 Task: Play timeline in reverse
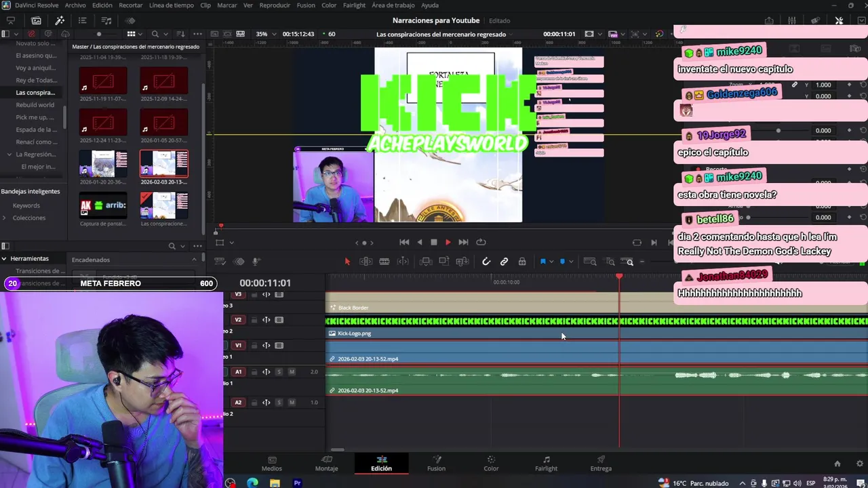pyautogui.click(x=419, y=242)
